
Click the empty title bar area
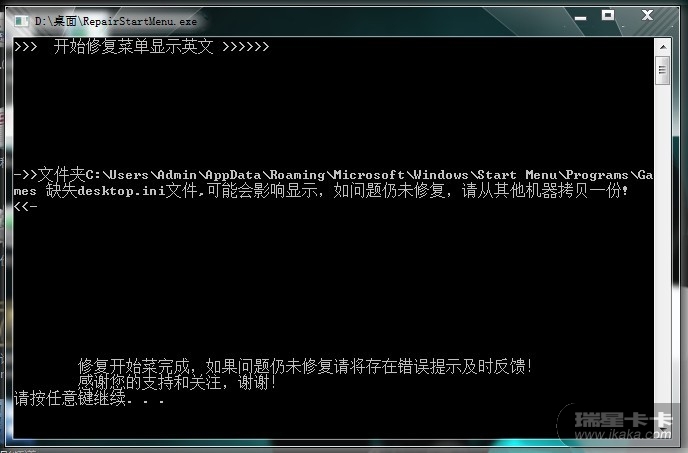pyautogui.click(x=382, y=21)
